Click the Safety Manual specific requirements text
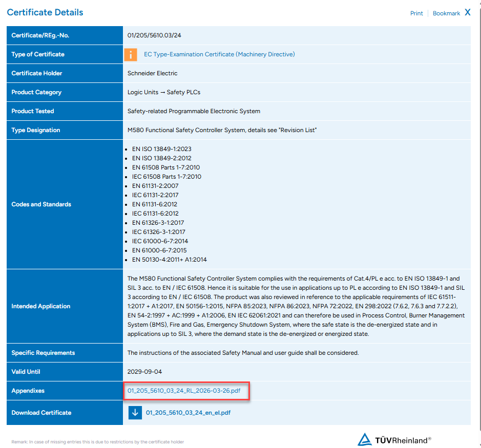This screenshot has height=448, width=481. (243, 353)
